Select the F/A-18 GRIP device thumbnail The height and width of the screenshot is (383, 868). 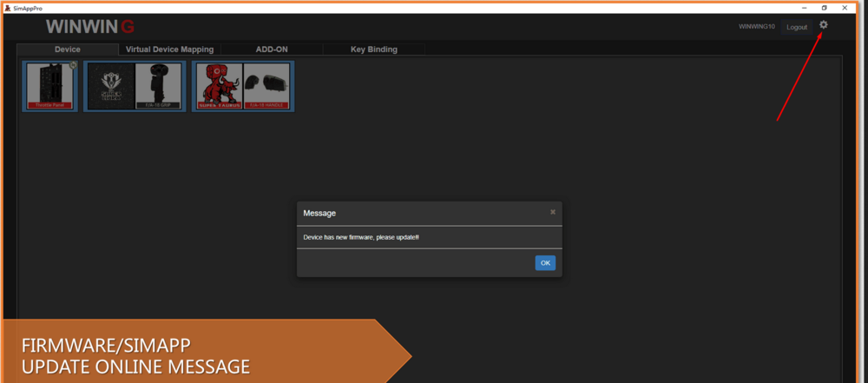pyautogui.click(x=158, y=86)
